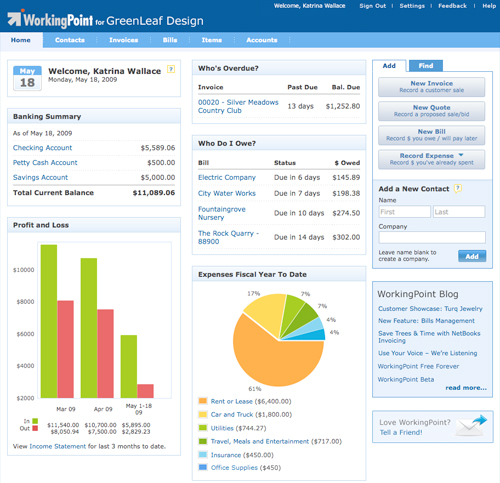Image resolution: width=500 pixels, height=483 pixels.
Task: Focus the First name field
Action: (x=405, y=212)
